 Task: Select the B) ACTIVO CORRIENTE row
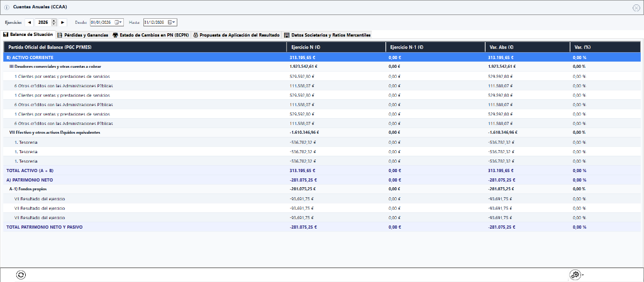pos(322,57)
